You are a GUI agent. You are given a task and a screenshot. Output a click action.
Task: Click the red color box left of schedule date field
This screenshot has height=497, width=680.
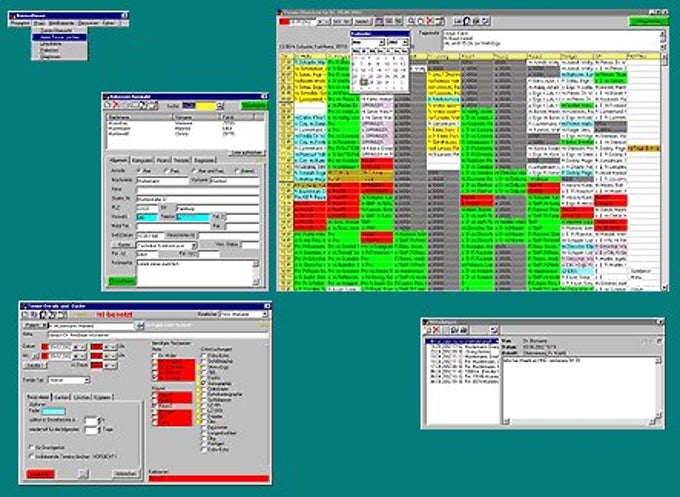284,21
